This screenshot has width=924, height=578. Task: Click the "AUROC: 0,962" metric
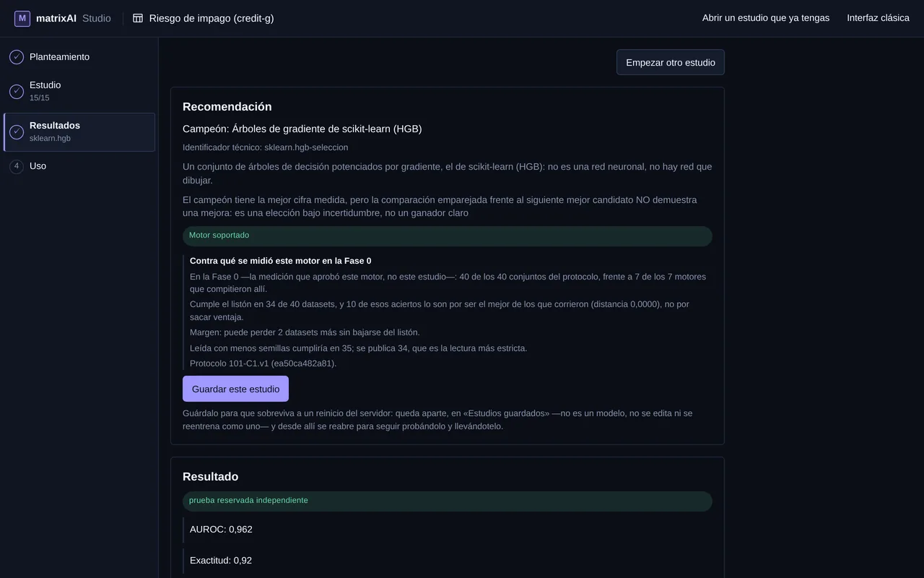[x=221, y=530]
